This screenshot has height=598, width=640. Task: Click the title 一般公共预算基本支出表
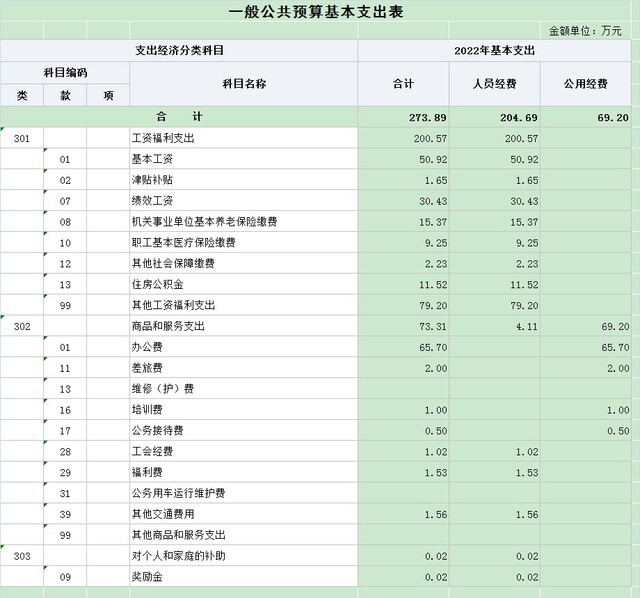pyautogui.click(x=320, y=12)
